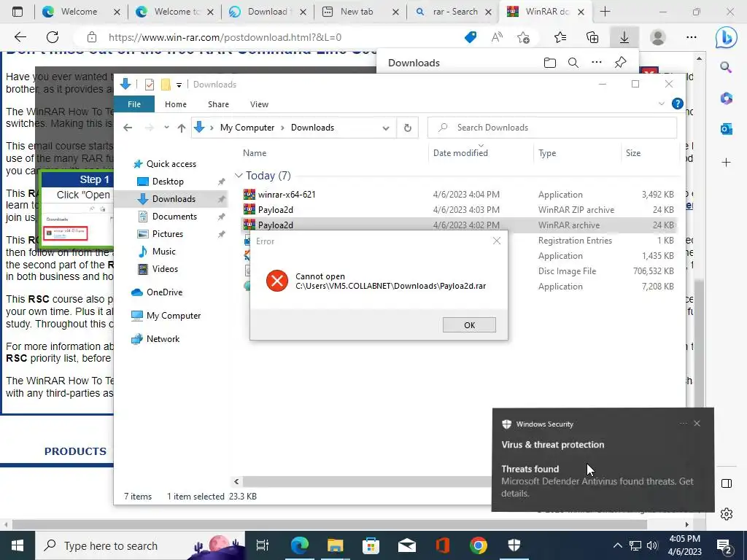Pin the Edge Downloads panel
The image size is (747, 560).
click(620, 63)
